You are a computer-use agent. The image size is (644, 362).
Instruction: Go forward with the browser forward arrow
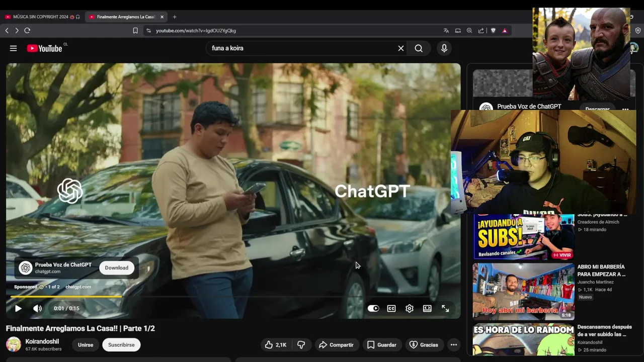[17, 31]
